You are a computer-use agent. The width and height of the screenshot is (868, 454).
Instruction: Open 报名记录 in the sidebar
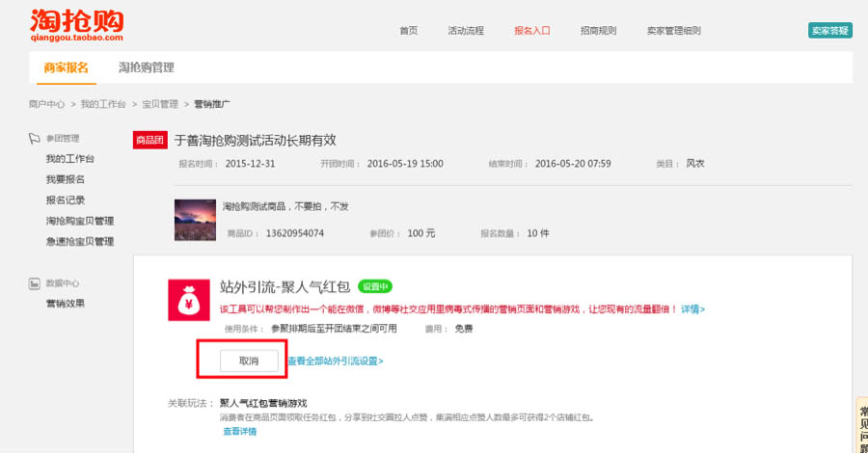pyautogui.click(x=66, y=200)
